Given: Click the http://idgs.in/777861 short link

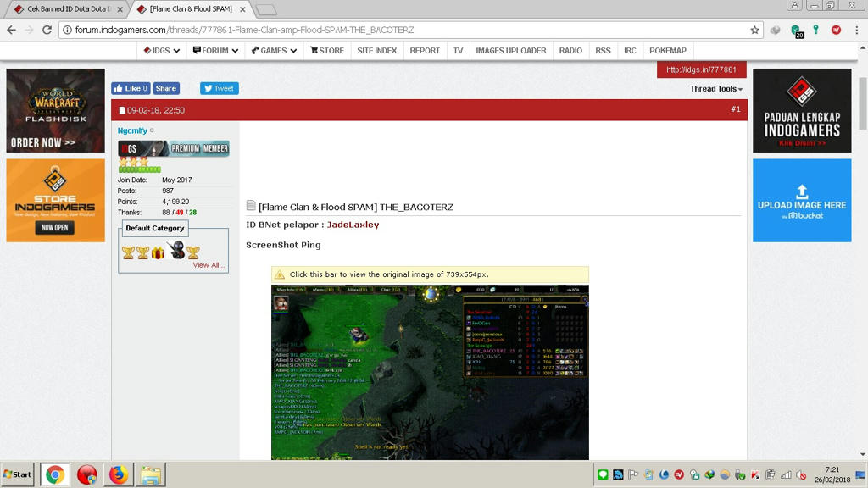Looking at the screenshot, I should tap(701, 69).
